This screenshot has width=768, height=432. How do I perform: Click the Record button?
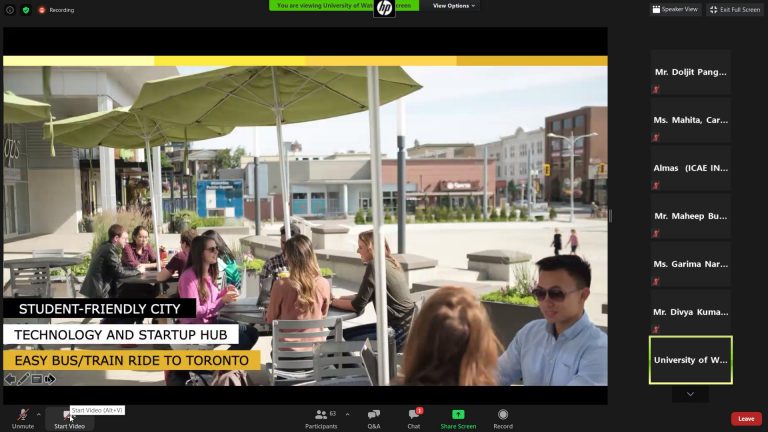503,419
